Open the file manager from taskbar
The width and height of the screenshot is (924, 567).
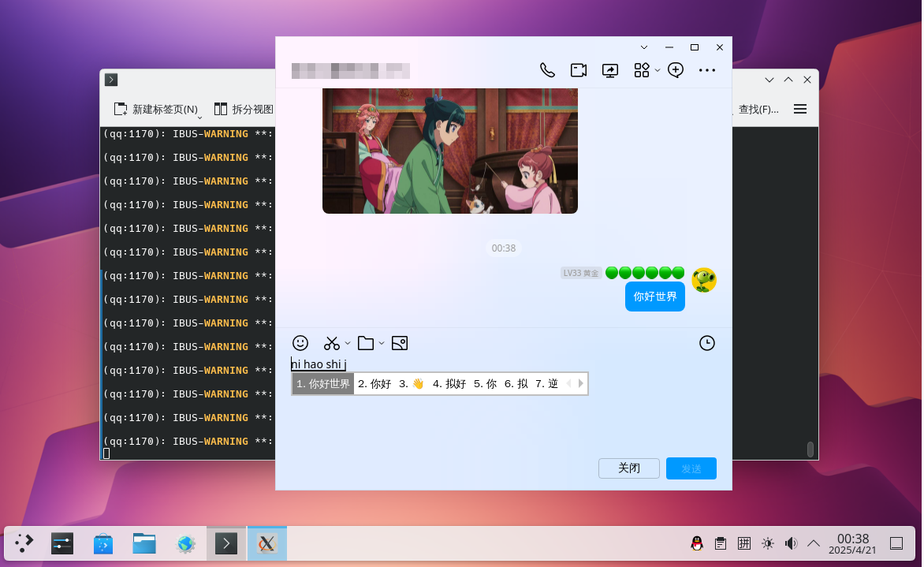coord(144,543)
